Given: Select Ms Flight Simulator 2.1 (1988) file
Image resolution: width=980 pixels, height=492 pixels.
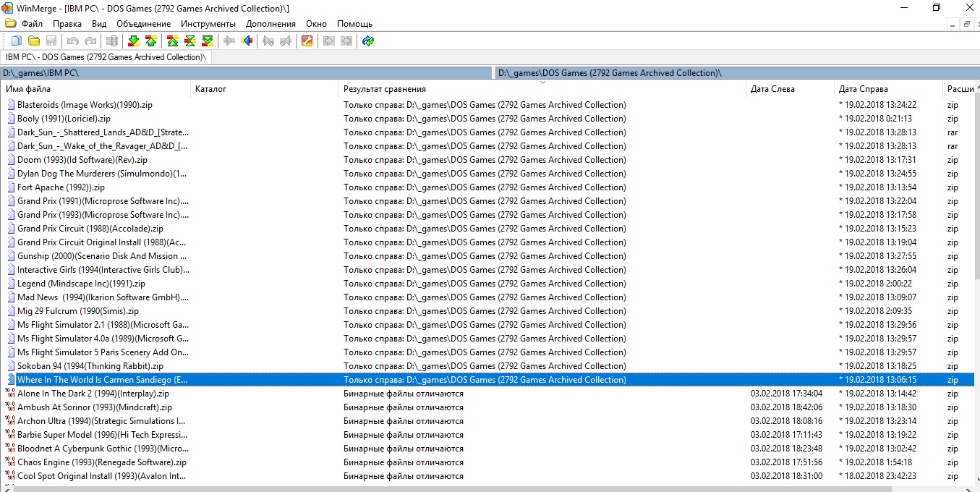Looking at the screenshot, I should [x=103, y=325].
